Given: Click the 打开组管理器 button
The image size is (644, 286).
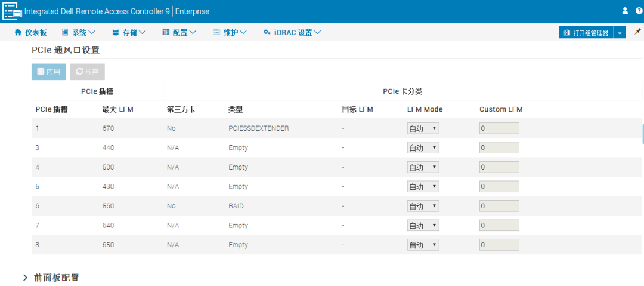Looking at the screenshot, I should click(x=586, y=32).
